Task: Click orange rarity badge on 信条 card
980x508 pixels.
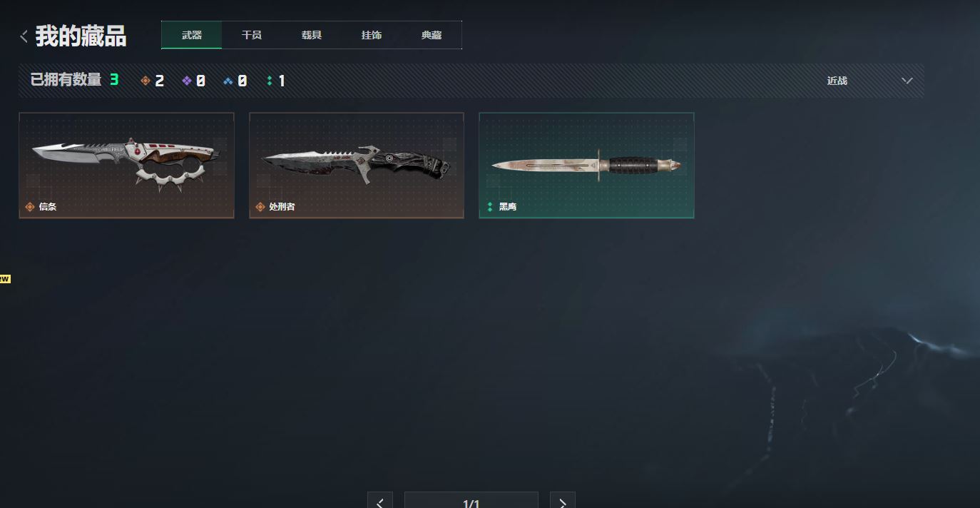Action: point(30,207)
